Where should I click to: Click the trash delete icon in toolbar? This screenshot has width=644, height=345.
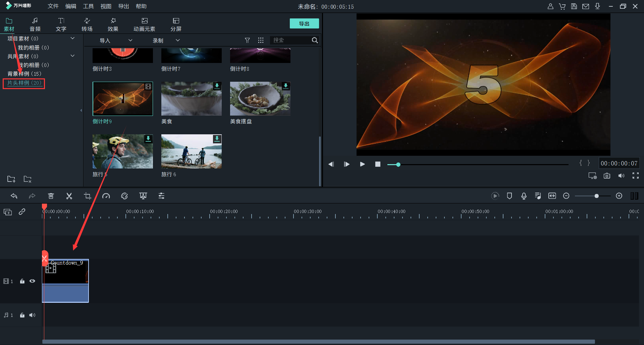pos(51,196)
